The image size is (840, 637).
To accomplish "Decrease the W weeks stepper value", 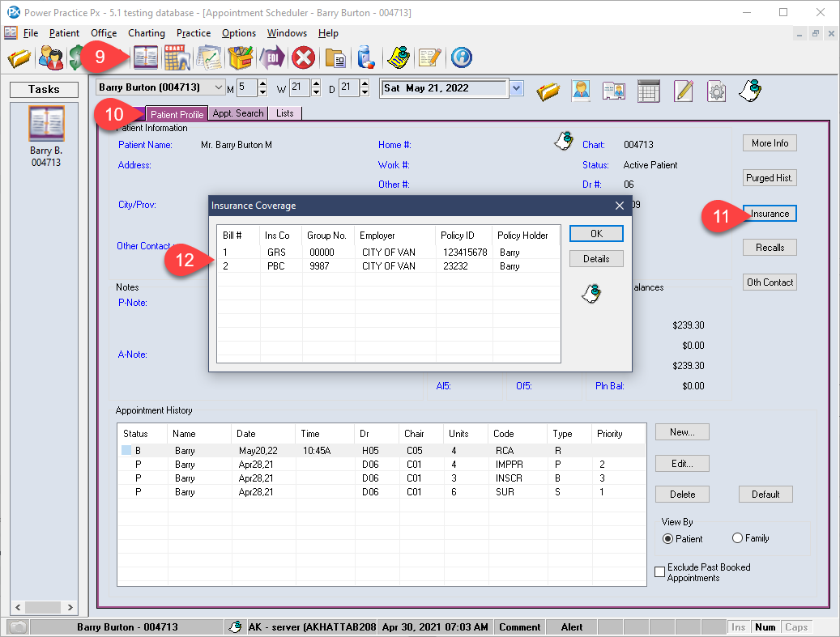I will coord(316,92).
